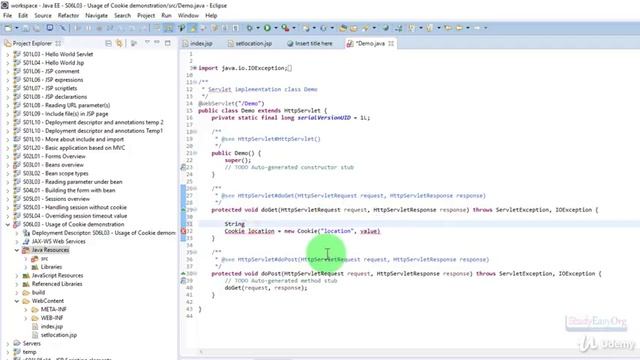Click the green Run button icon
The height and width of the screenshot is (360, 640).
(267, 28)
